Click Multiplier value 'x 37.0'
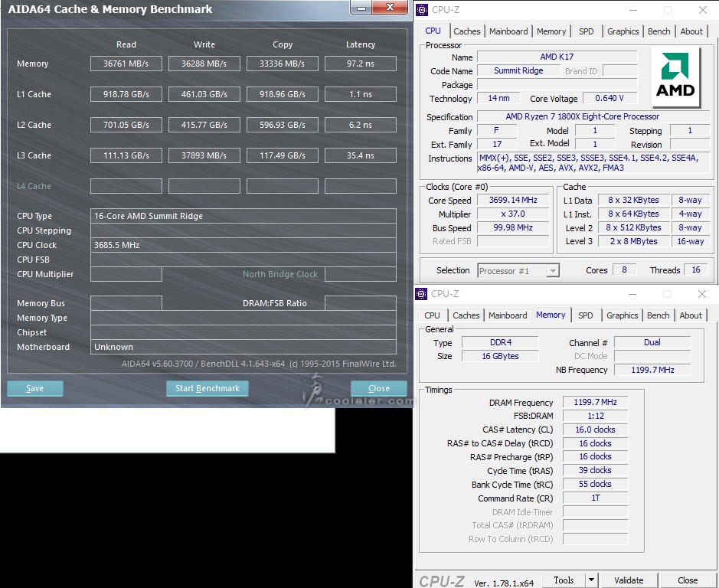This screenshot has height=588, width=719. coord(513,214)
